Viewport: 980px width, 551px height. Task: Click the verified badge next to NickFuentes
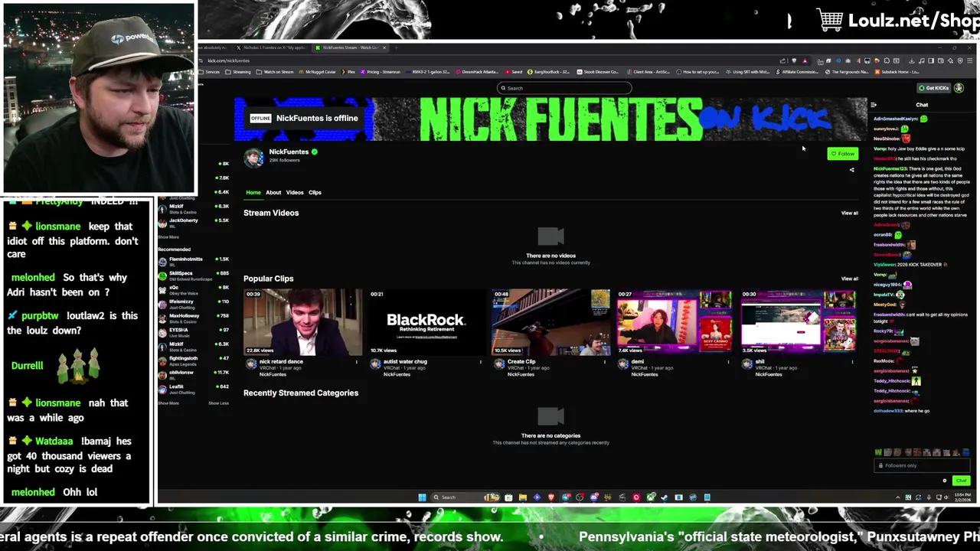pyautogui.click(x=314, y=152)
